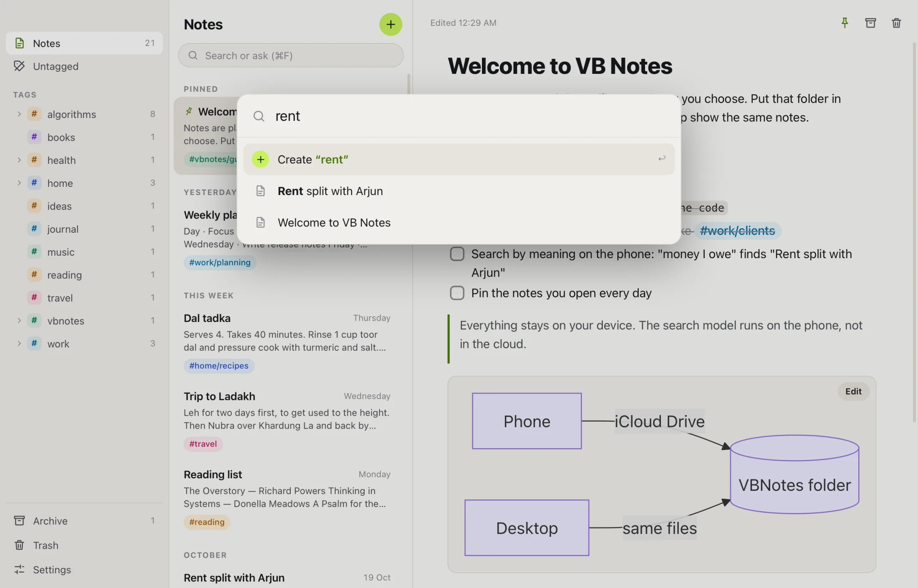Click the document icon for Rent split with Arjun result
Screen dimensions: 918x588
(x=260, y=191)
